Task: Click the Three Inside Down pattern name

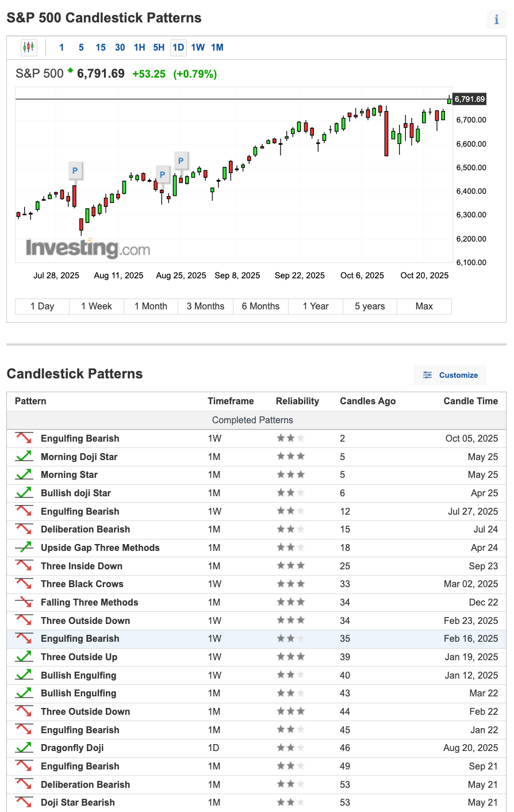Action: 82,566
